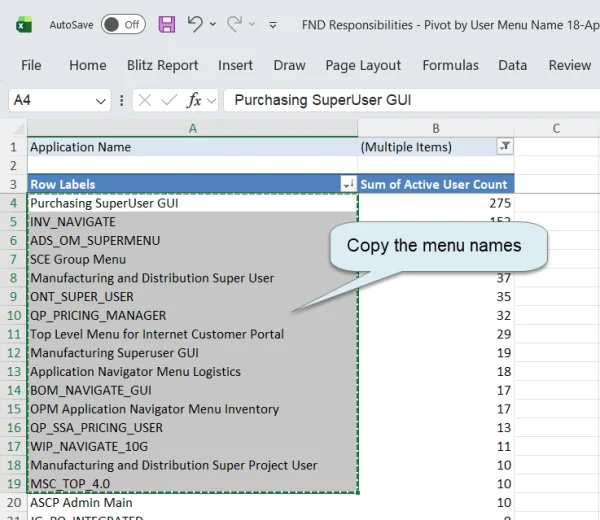Image resolution: width=600 pixels, height=520 pixels.
Task: Expand the Name Box dropdown
Action: (x=101, y=101)
